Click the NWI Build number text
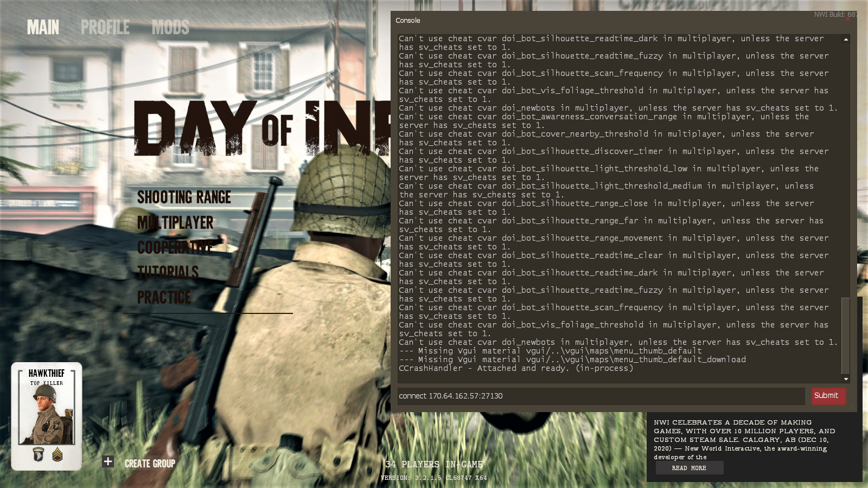This screenshot has width=868, height=488. click(x=835, y=15)
